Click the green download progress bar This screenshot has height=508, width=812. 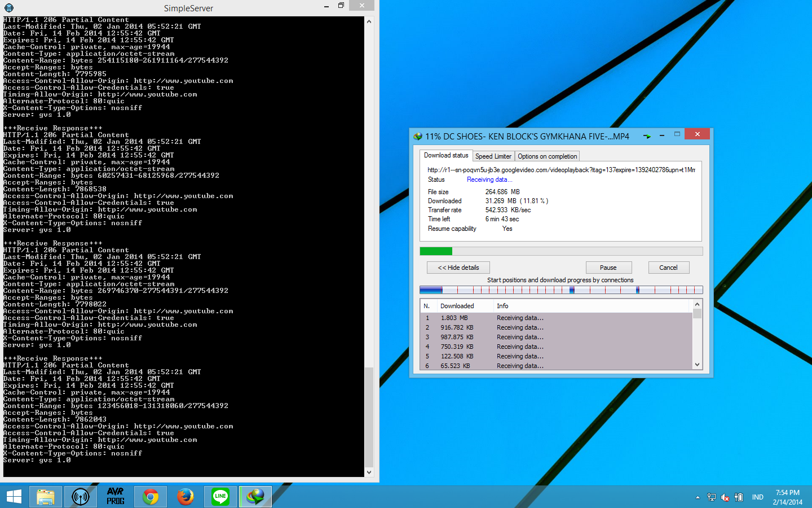(x=561, y=251)
